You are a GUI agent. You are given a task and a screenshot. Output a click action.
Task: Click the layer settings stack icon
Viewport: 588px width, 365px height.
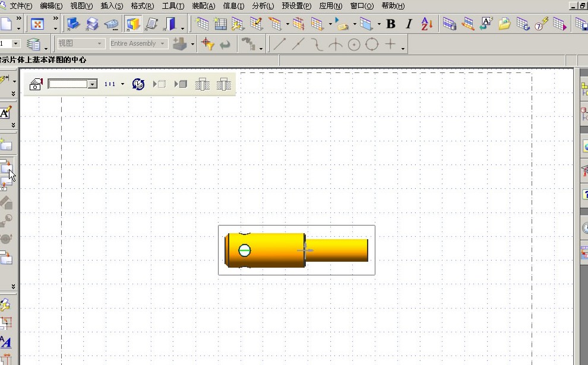[33, 44]
